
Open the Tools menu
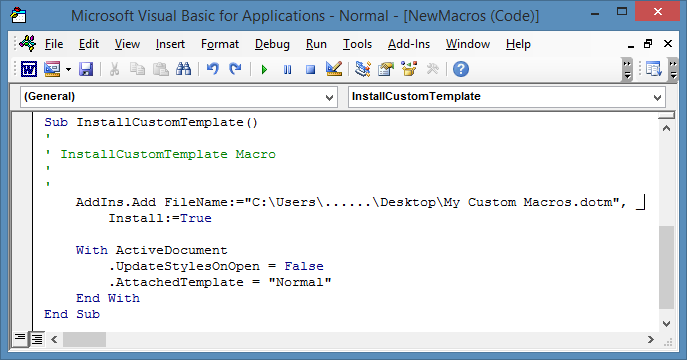pyautogui.click(x=358, y=44)
